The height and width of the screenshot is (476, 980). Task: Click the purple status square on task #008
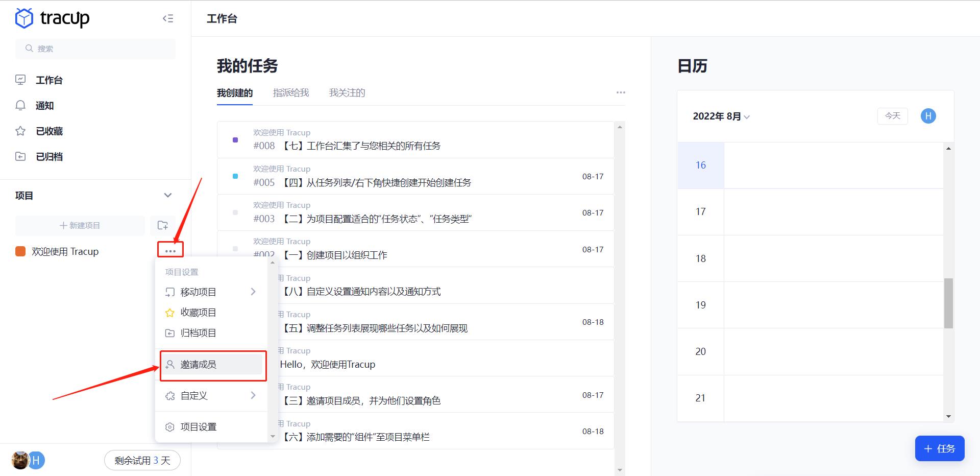(x=235, y=140)
